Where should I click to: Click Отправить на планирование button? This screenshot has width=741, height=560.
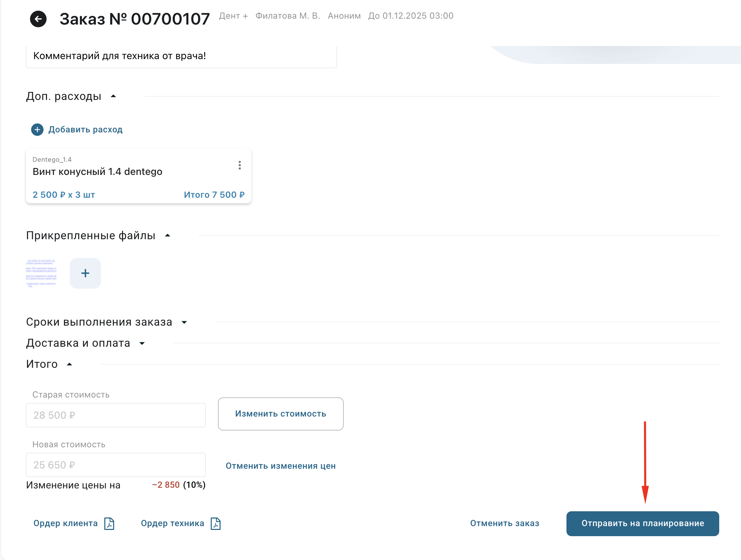click(642, 523)
